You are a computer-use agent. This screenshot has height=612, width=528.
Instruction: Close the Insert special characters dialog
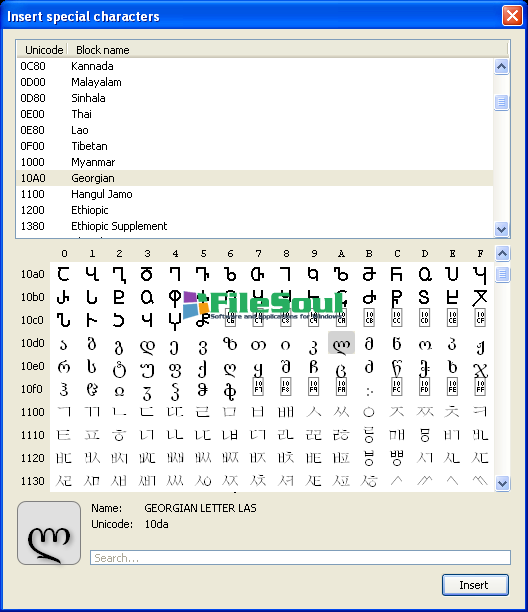[x=512, y=16]
